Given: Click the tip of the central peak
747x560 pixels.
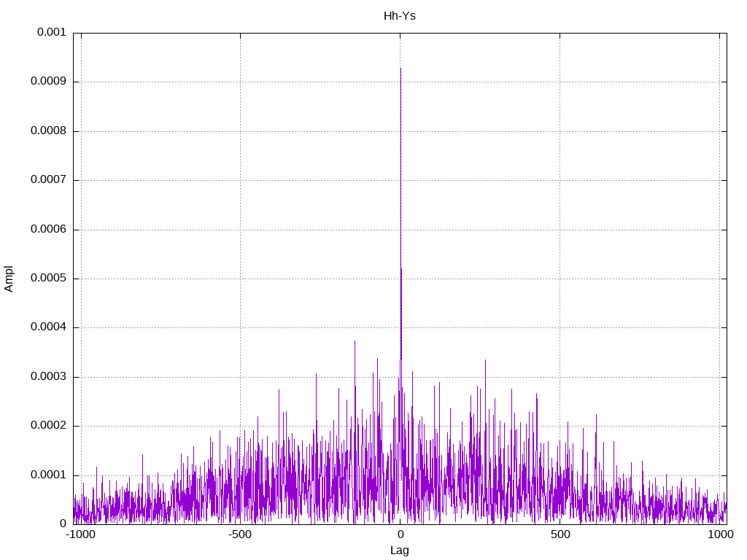Looking at the screenshot, I should [x=400, y=69].
